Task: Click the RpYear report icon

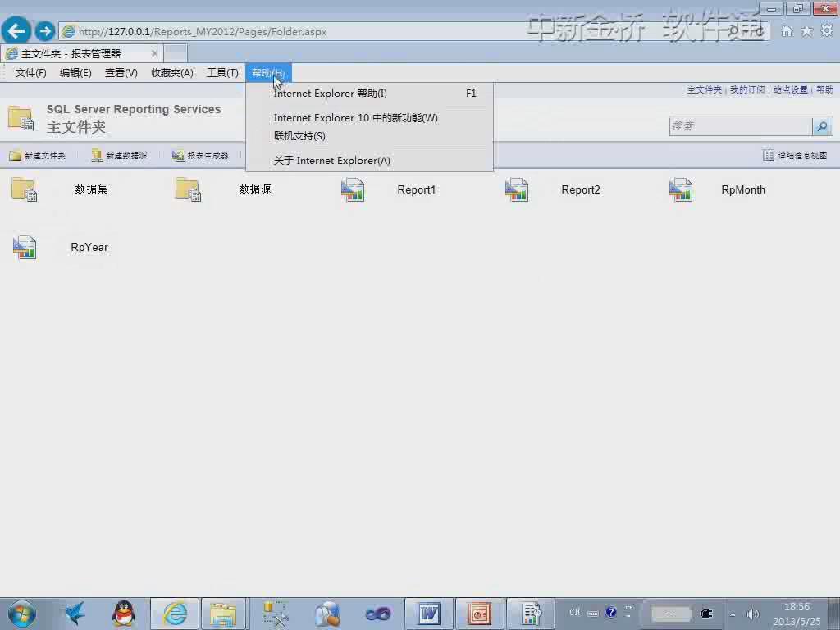Action: 25,248
